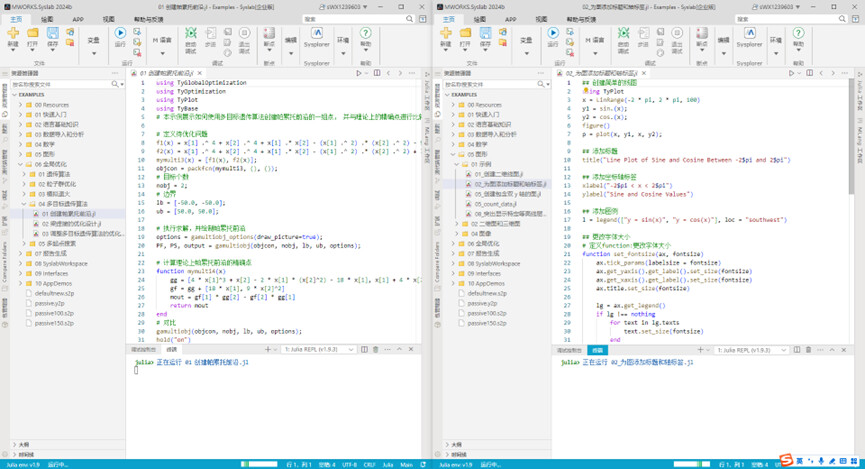Open the user account dropdown in left window
865x469 pixels.
click(x=344, y=7)
